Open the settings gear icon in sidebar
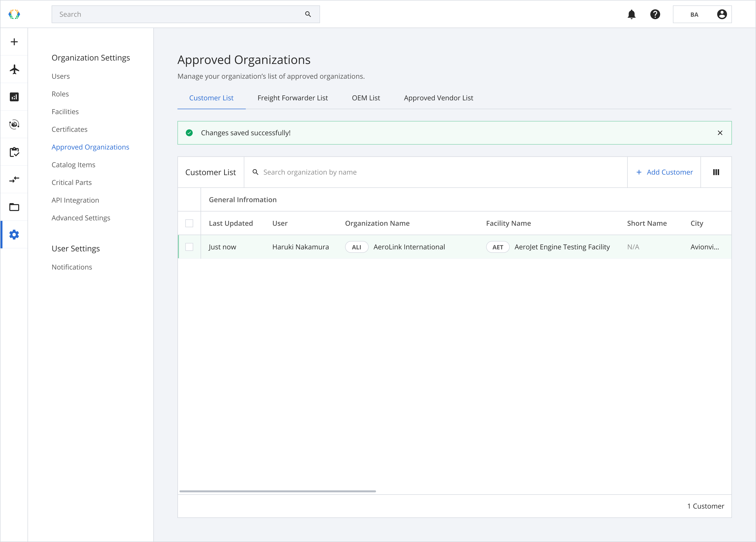This screenshot has width=756, height=542. (x=14, y=235)
